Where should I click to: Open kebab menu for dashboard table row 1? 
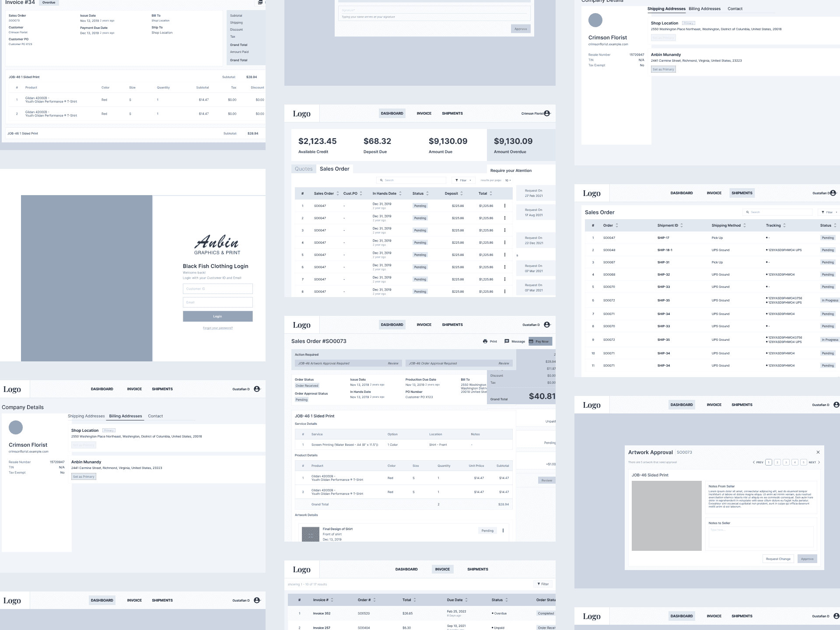505,206
